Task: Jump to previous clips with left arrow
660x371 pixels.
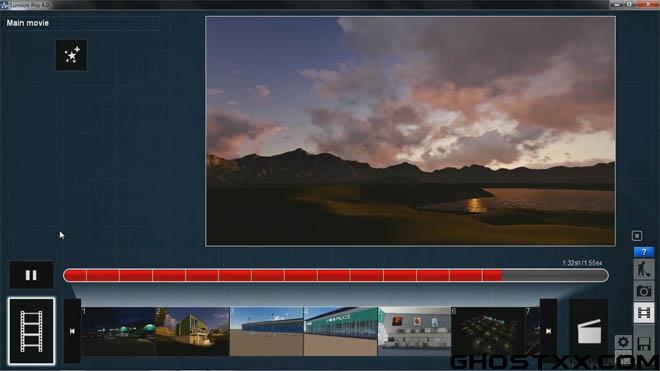Action: coord(72,331)
